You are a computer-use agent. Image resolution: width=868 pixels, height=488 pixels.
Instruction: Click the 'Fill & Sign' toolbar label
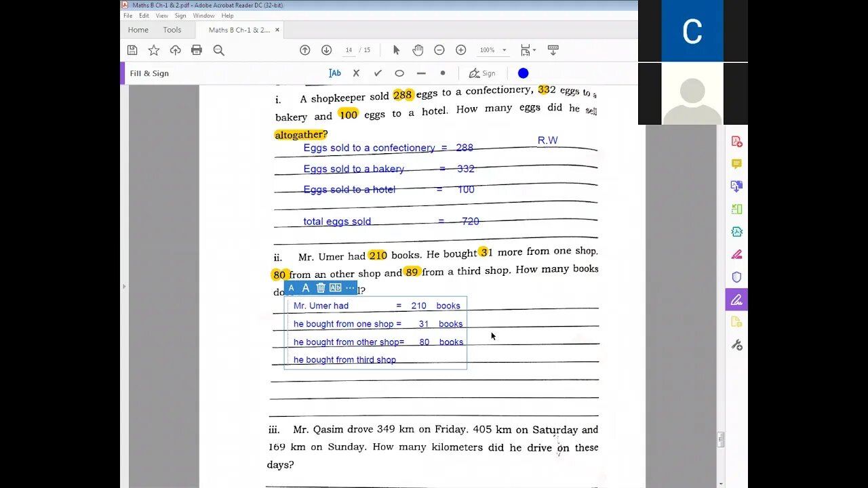tap(149, 73)
